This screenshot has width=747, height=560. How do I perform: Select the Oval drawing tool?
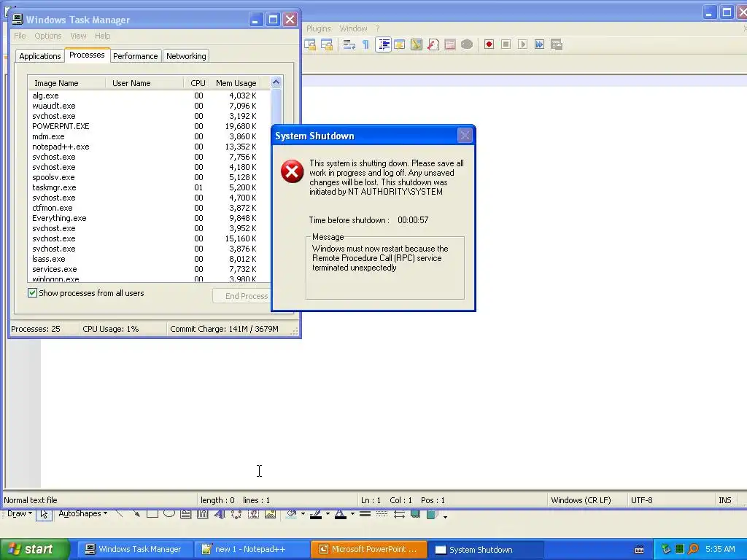coord(169,513)
